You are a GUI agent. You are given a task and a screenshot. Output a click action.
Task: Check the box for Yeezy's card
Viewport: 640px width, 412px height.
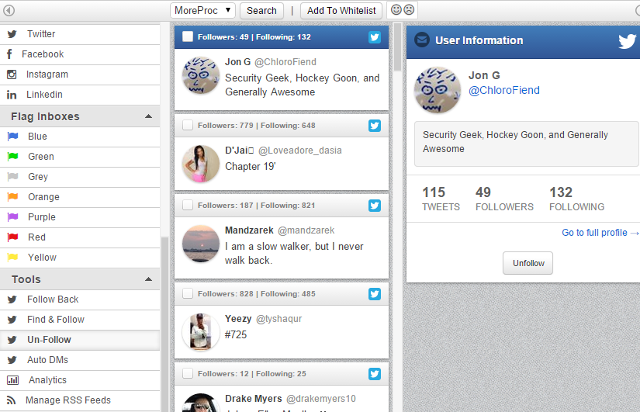188,294
